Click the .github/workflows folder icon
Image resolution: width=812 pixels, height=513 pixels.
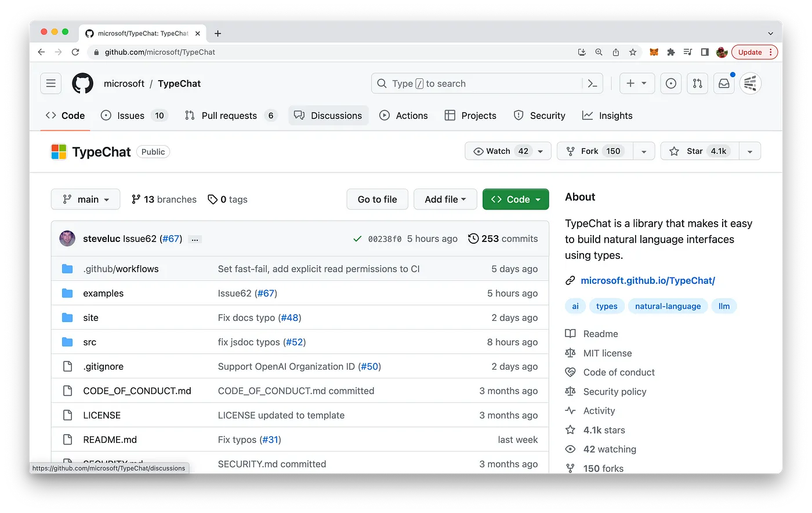click(67, 269)
